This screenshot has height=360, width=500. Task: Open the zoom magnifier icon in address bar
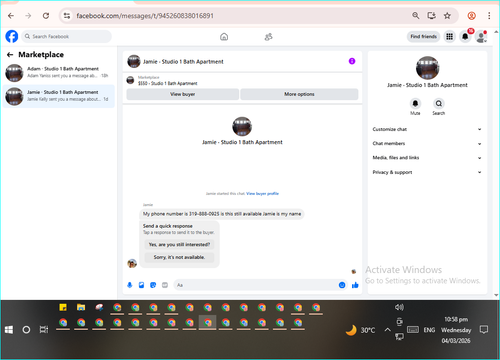(416, 16)
